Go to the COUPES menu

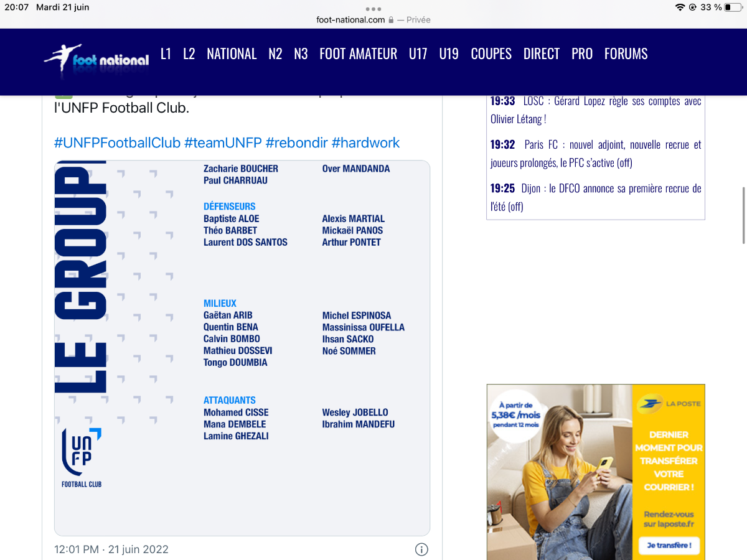pos(491,54)
